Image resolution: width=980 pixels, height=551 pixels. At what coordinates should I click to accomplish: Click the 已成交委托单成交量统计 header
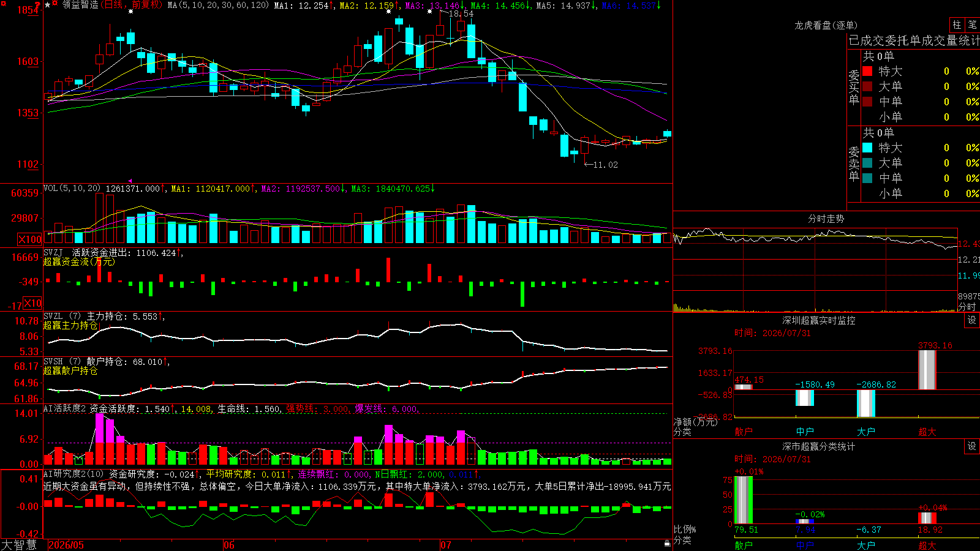coord(914,40)
